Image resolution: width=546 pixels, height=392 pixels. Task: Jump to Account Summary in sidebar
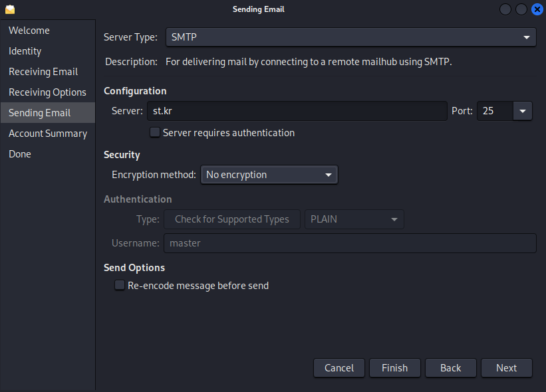pyautogui.click(x=48, y=134)
